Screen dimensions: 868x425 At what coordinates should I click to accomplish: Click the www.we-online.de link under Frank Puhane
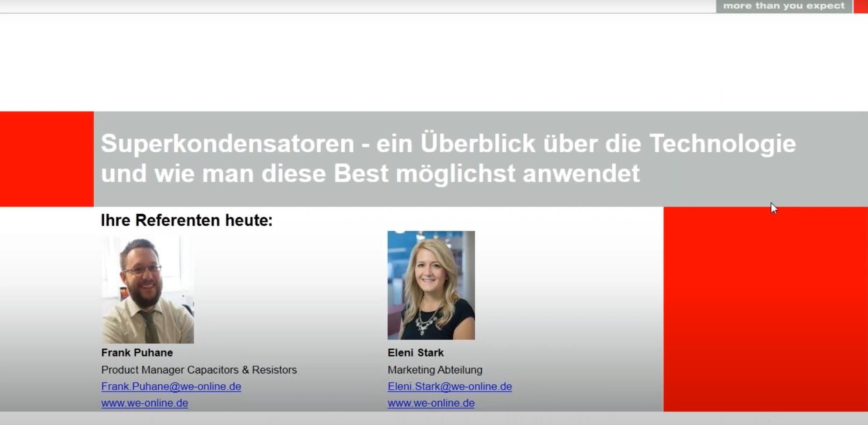(x=144, y=403)
